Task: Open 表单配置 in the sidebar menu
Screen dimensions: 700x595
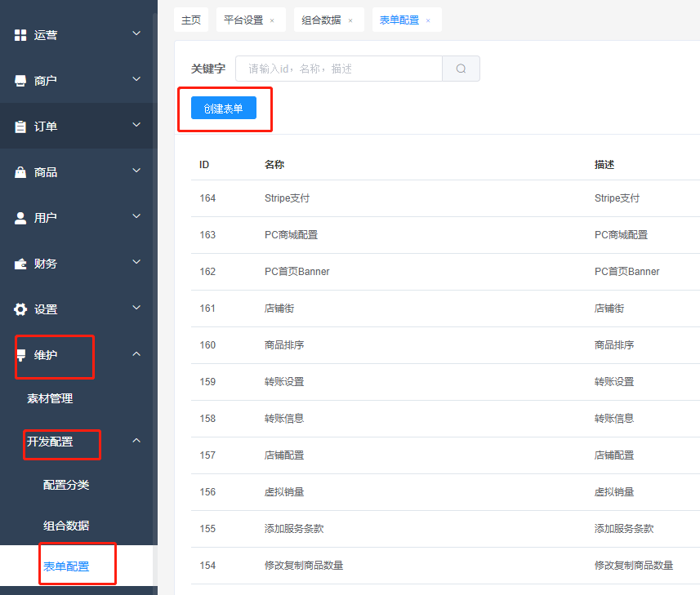Action: pyautogui.click(x=66, y=566)
